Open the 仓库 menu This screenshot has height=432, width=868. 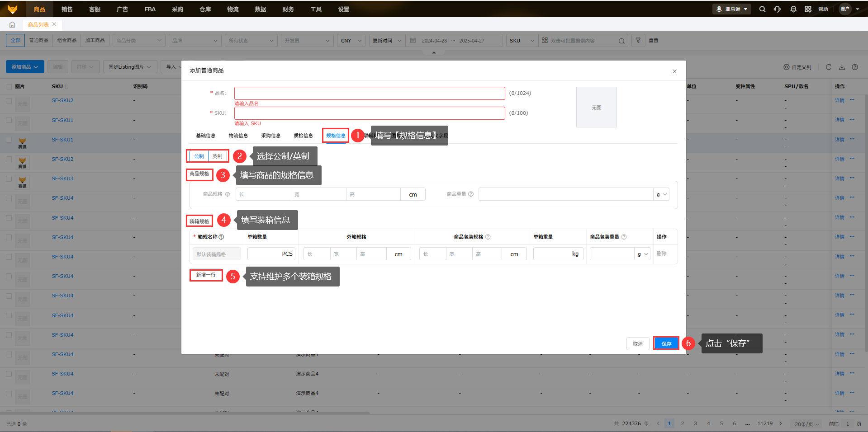[205, 9]
